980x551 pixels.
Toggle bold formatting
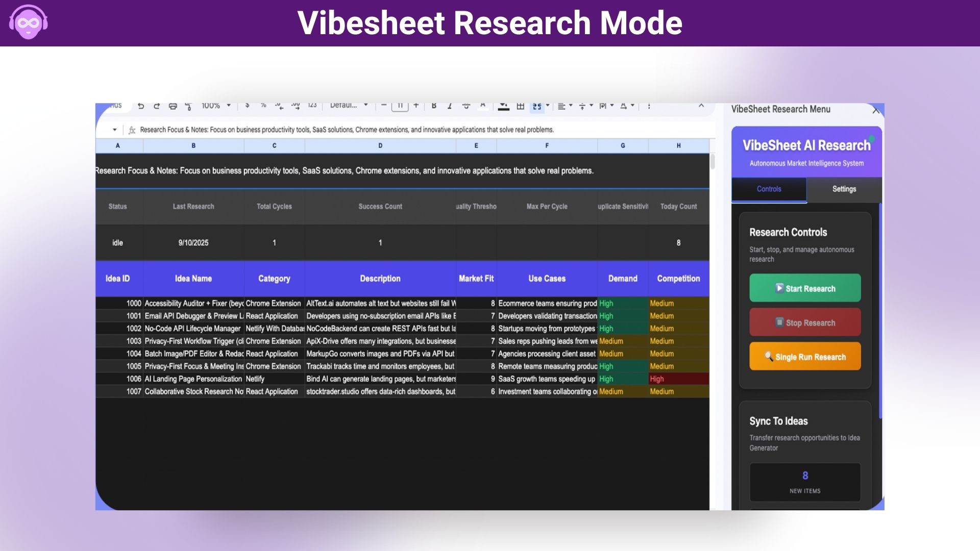(433, 106)
